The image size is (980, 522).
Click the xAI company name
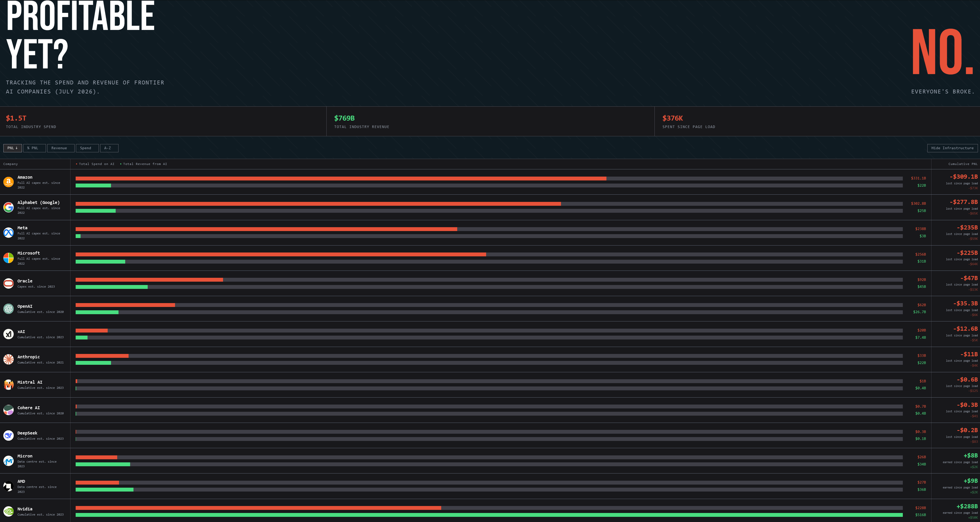pyautogui.click(x=21, y=331)
